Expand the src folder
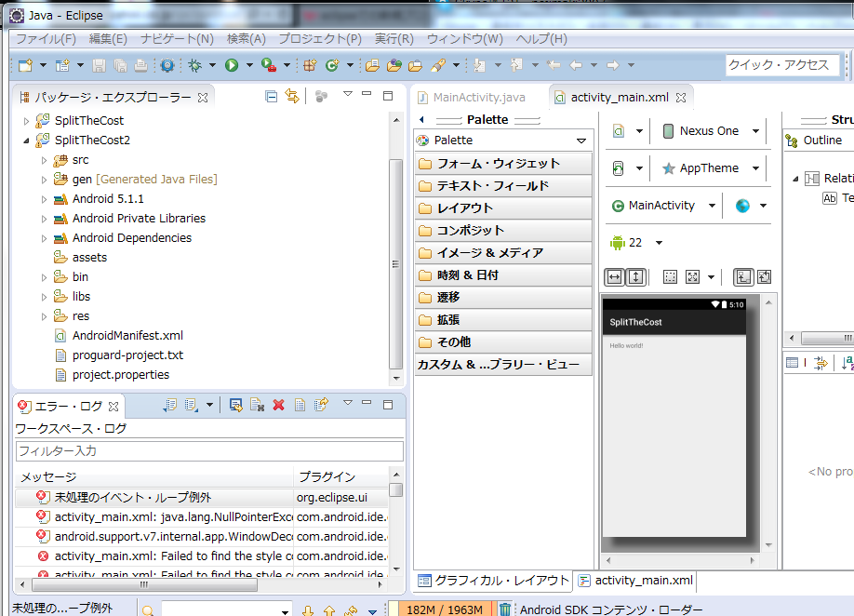The width and height of the screenshot is (854, 616). 44,160
